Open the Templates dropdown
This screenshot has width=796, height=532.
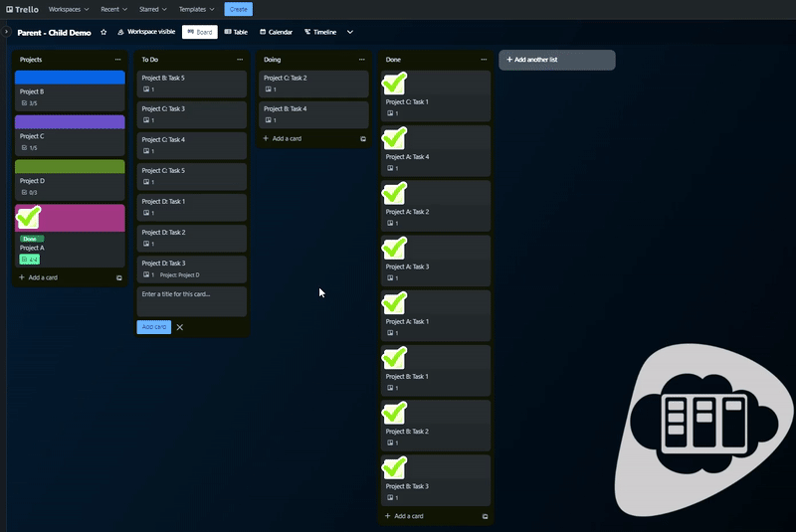click(196, 9)
